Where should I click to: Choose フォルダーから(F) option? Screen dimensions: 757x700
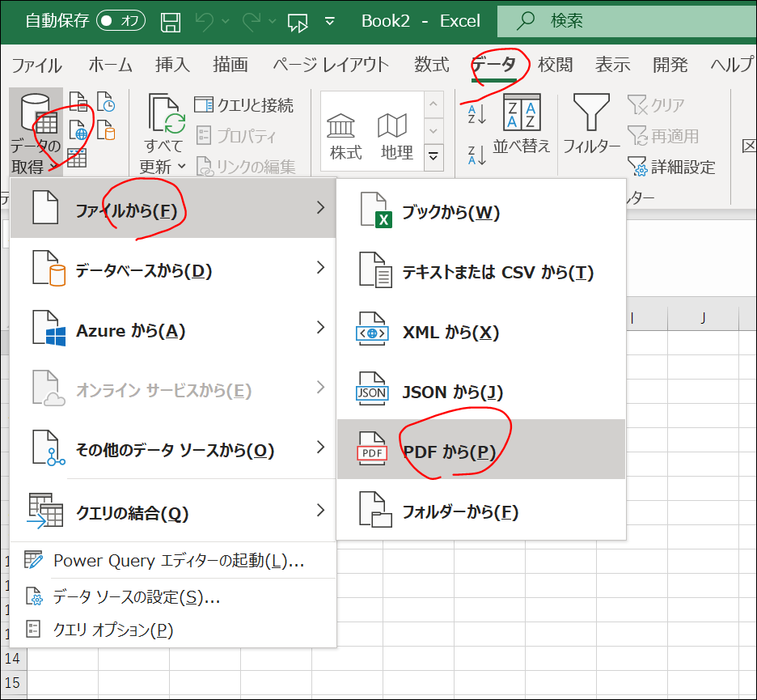tap(481, 510)
